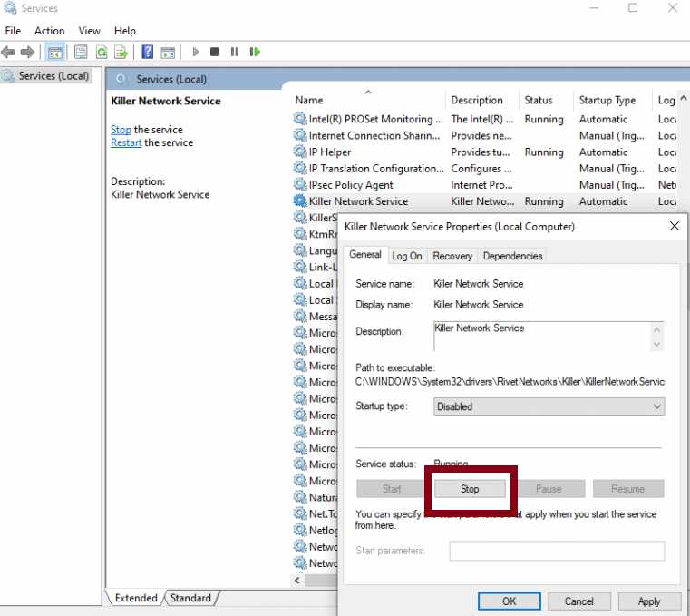Close the Killer Network Service Properties dialog
This screenshot has width=690, height=616.
pos(675,226)
